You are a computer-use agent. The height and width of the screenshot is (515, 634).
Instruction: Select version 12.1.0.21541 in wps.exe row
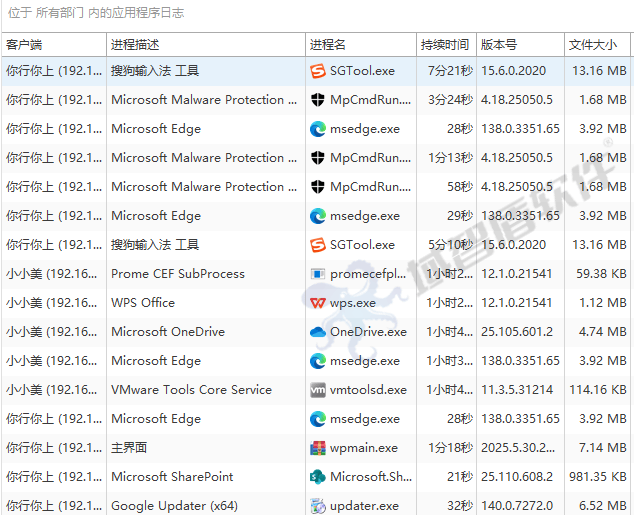(x=516, y=303)
